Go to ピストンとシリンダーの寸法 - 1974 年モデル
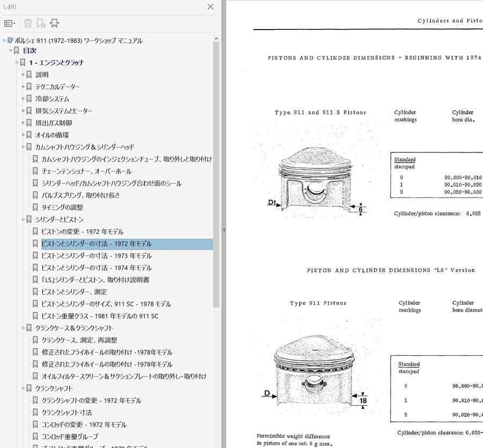Viewport: 483px width, 448px height. [x=97, y=268]
